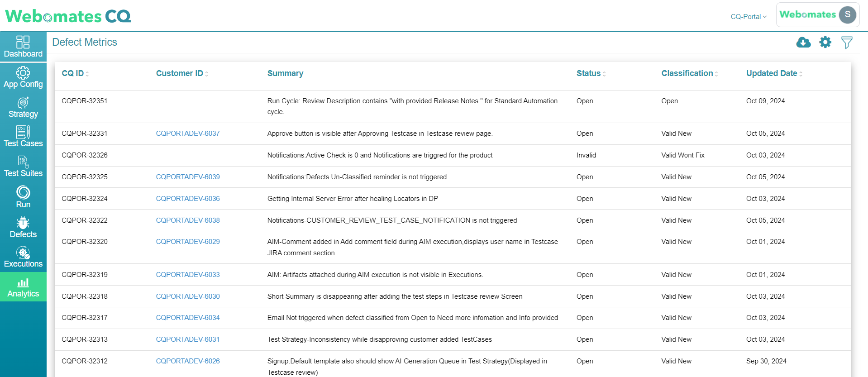Open link CQPORTADEV-6037

(188, 134)
